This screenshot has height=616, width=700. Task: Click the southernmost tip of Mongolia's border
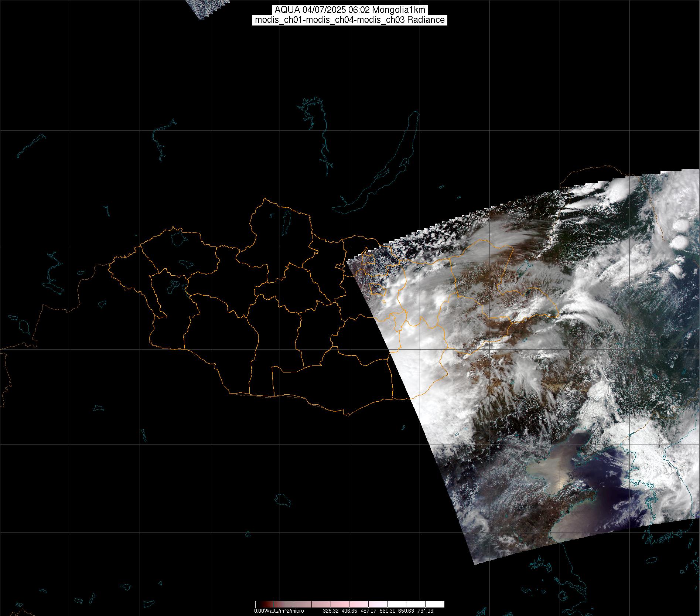[346, 415]
